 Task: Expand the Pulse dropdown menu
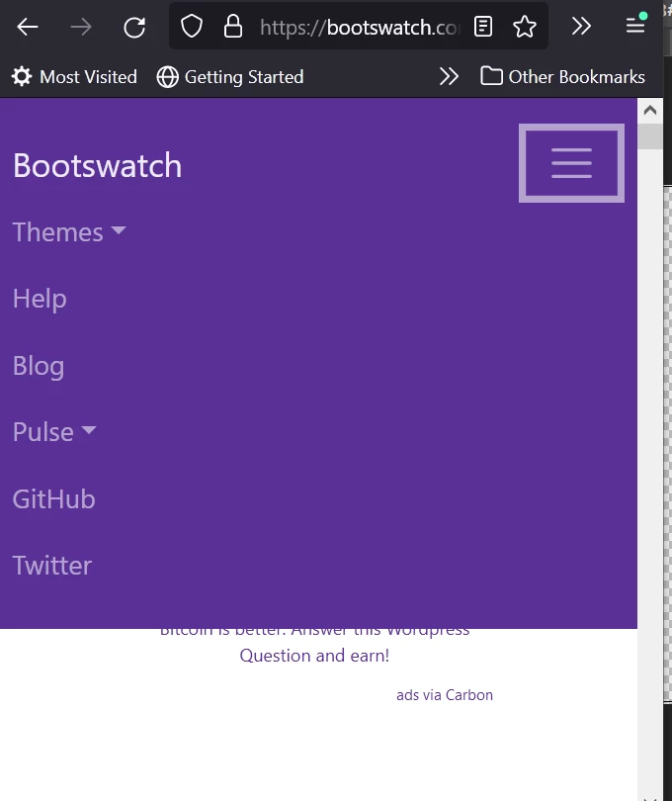tap(54, 432)
